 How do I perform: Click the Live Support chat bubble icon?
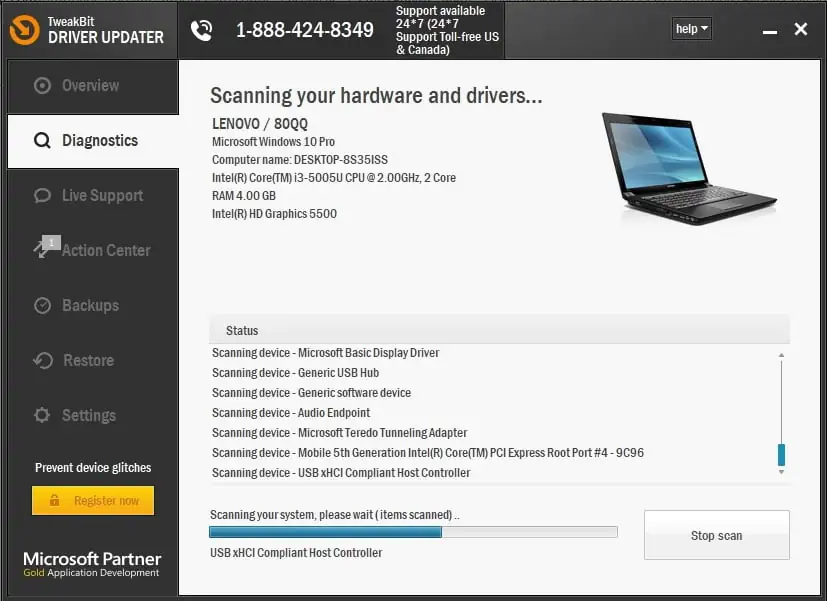pyautogui.click(x=42, y=196)
